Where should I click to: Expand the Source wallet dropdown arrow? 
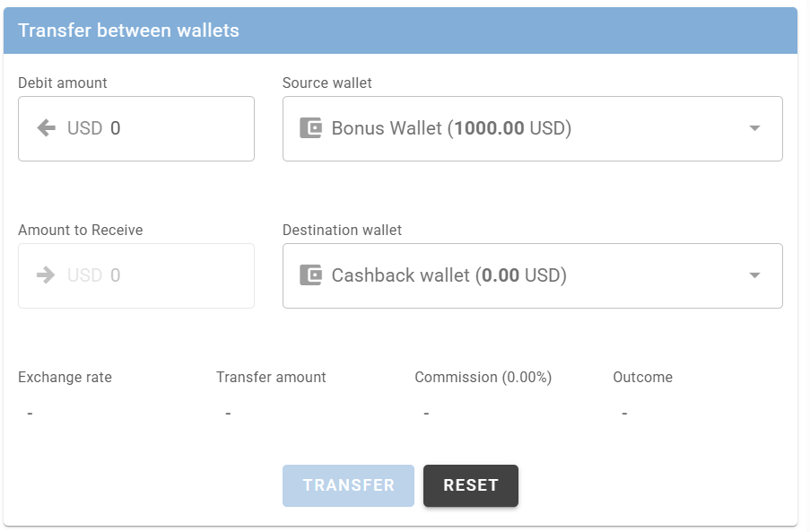754,128
